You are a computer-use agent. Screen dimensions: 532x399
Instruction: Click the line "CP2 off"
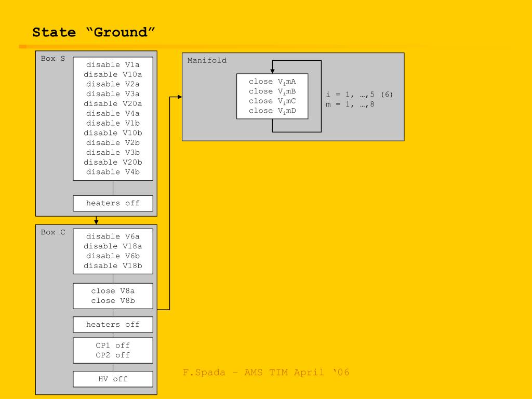point(113,355)
